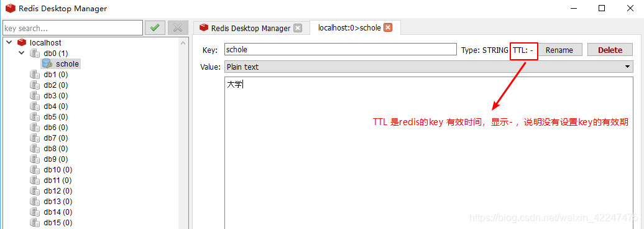Collapse the localhost connection node
Viewport: 644px width, 229px height.
pyautogui.click(x=9, y=42)
